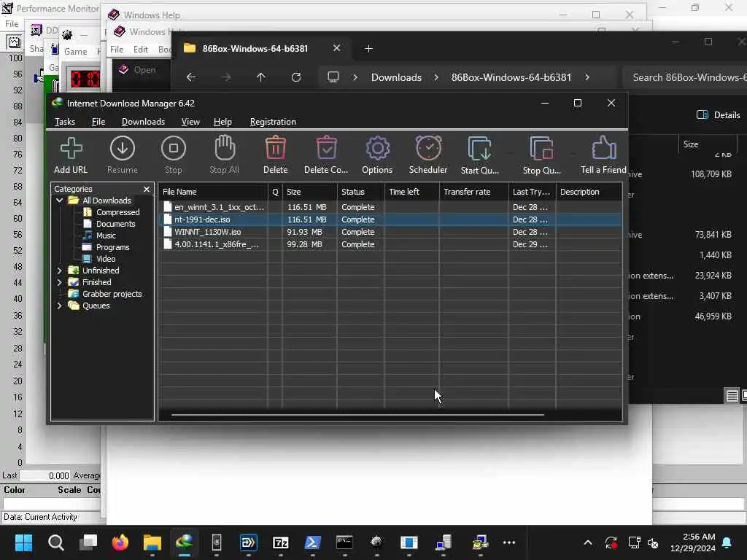Close the Categories panel
Image resolution: width=747 pixels, height=560 pixels.
click(146, 189)
